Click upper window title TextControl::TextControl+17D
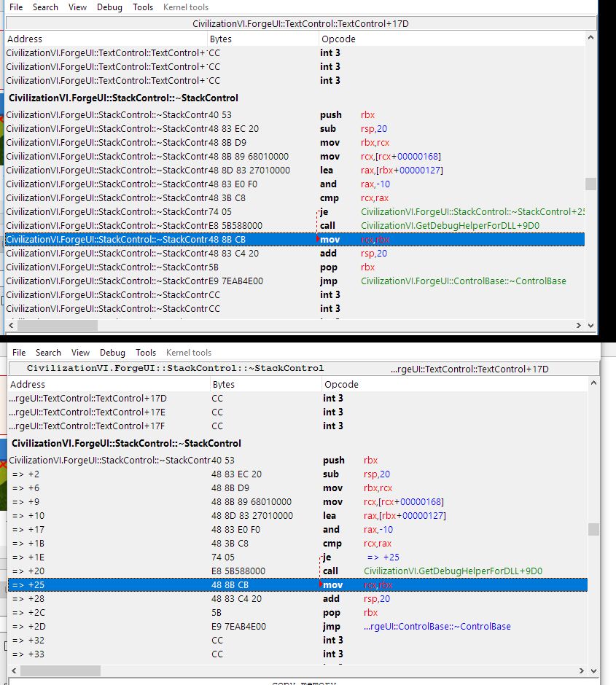This screenshot has height=685, width=616. coord(300,23)
